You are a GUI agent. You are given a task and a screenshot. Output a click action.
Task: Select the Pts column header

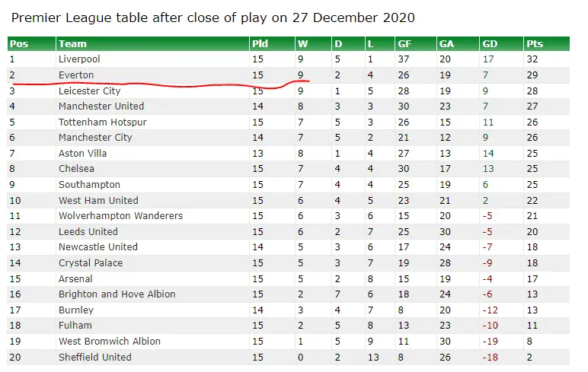click(534, 44)
